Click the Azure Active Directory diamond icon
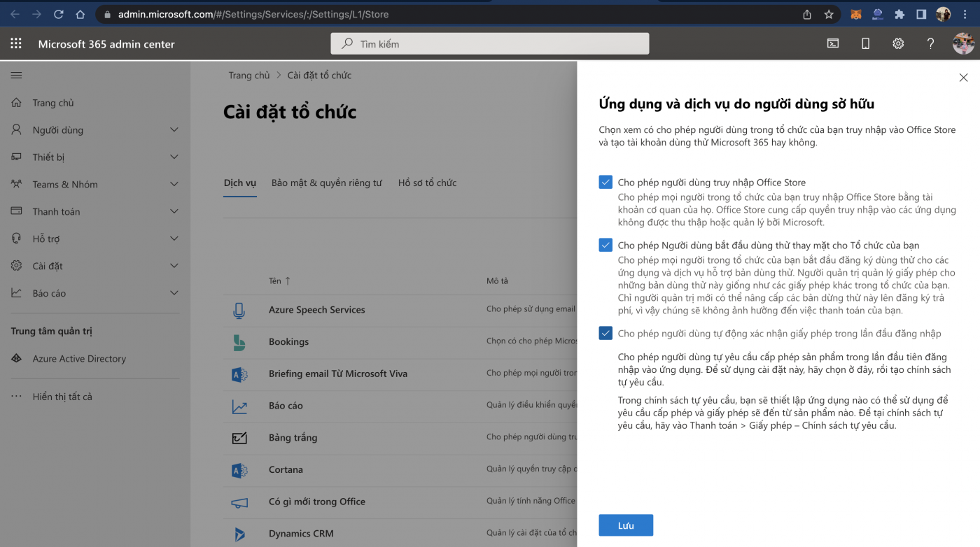This screenshot has width=980, height=547. tap(17, 359)
